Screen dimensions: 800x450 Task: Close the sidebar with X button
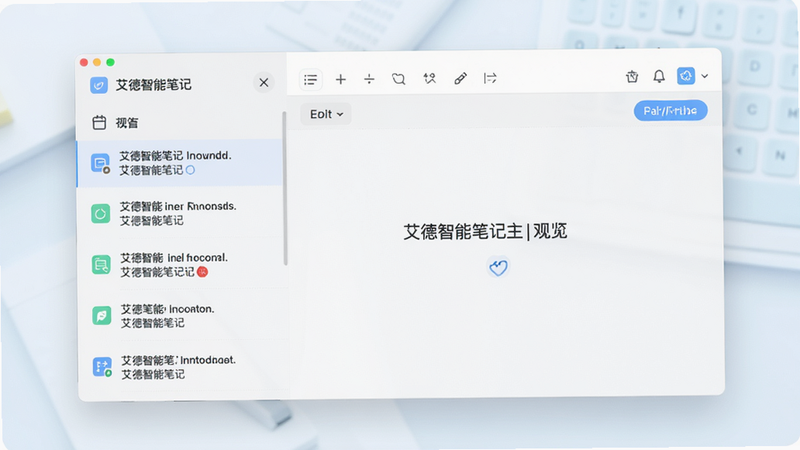click(x=264, y=82)
